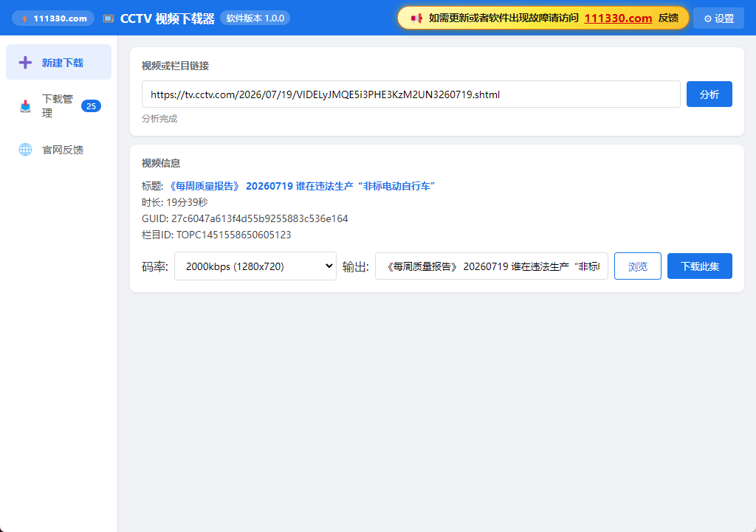Click the 分析 analyze button

(709, 94)
